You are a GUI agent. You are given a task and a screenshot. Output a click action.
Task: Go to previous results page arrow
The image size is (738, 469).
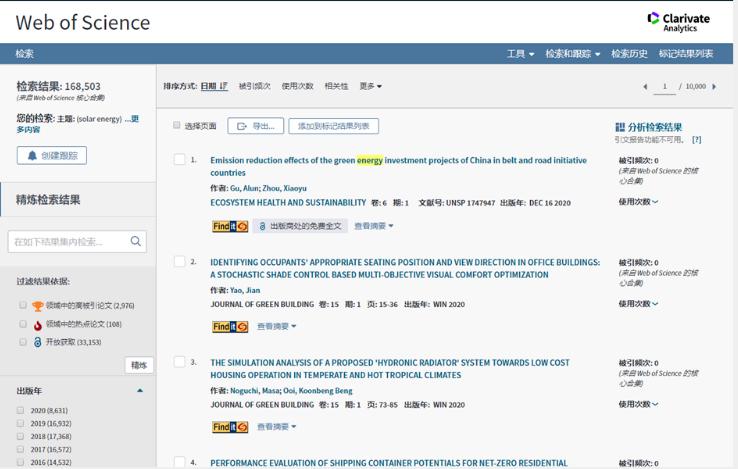click(645, 87)
